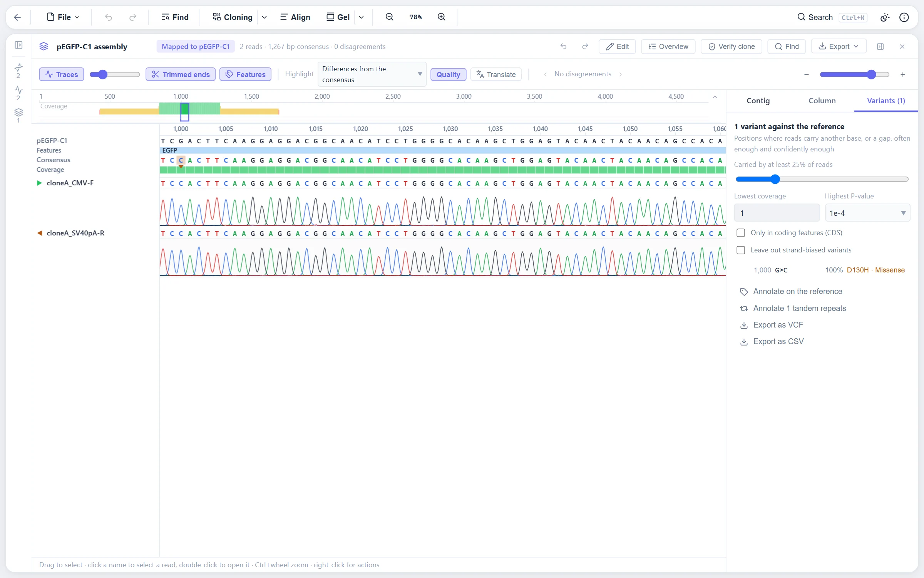This screenshot has height=578, width=924.
Task: Open the sidebar assemblies layers icon
Action: click(x=18, y=115)
